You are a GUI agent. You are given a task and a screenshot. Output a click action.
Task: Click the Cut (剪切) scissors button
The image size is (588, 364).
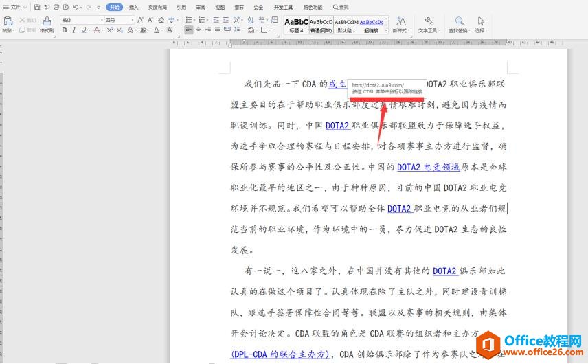tap(27, 20)
